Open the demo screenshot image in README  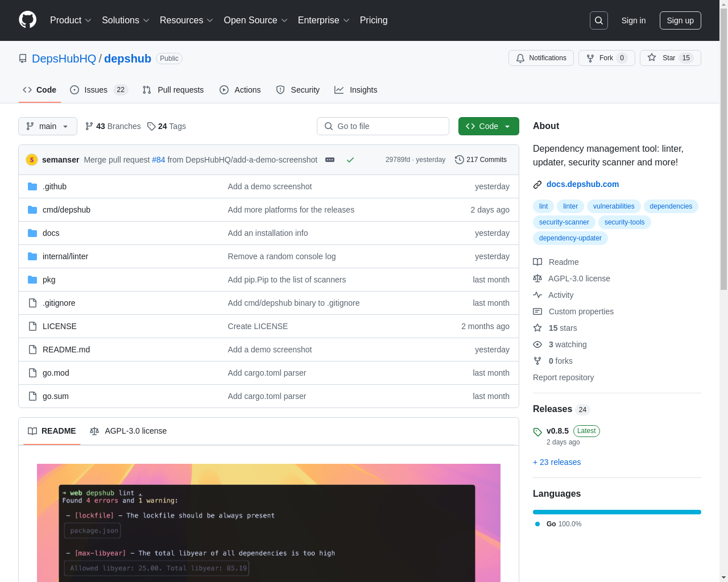point(268,523)
